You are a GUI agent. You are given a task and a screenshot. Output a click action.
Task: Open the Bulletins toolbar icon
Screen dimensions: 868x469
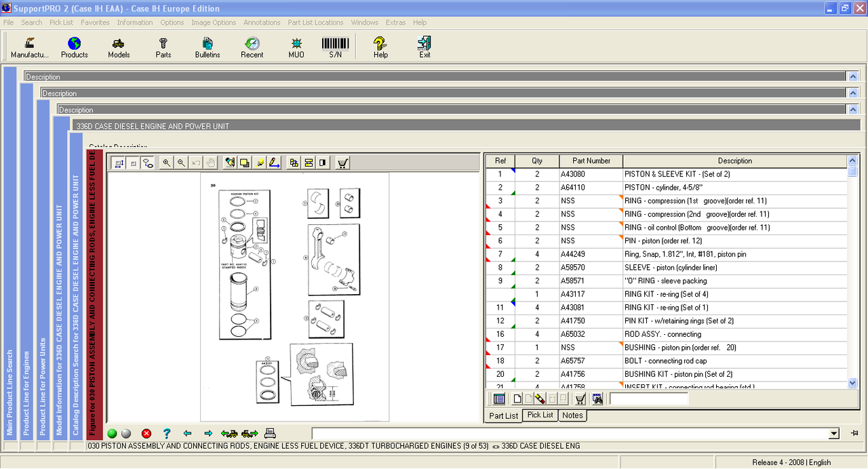point(208,47)
